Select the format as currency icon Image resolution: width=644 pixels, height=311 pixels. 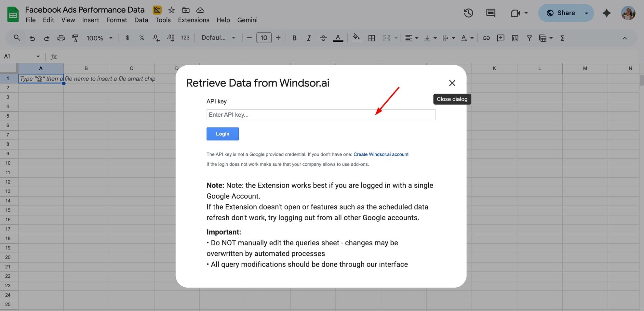(x=127, y=38)
